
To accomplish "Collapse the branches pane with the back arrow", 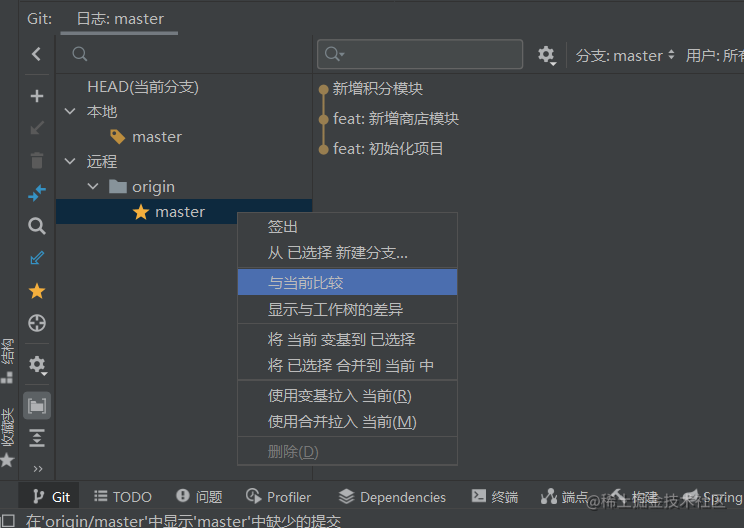I will (37, 54).
